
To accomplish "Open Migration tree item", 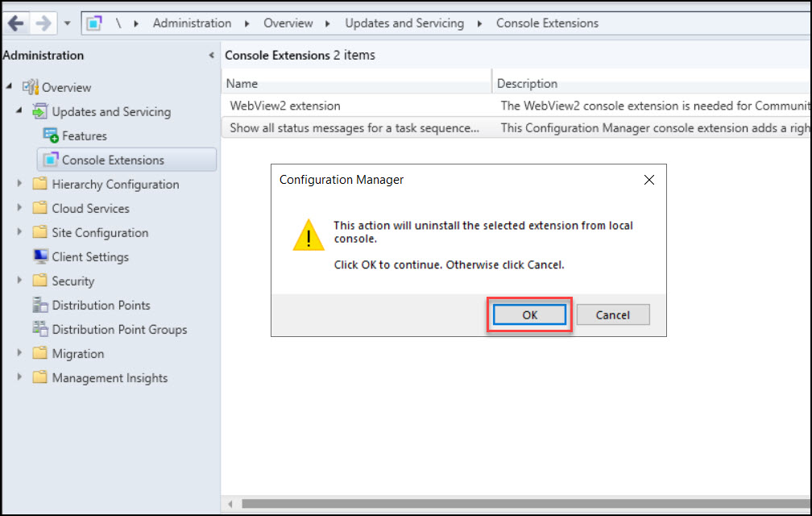I will tap(78, 354).
